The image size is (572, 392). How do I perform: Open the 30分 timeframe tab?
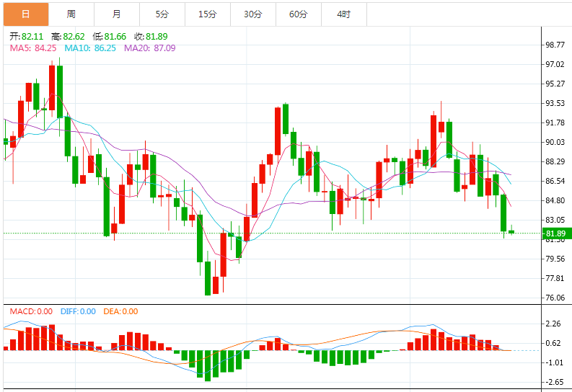click(252, 14)
